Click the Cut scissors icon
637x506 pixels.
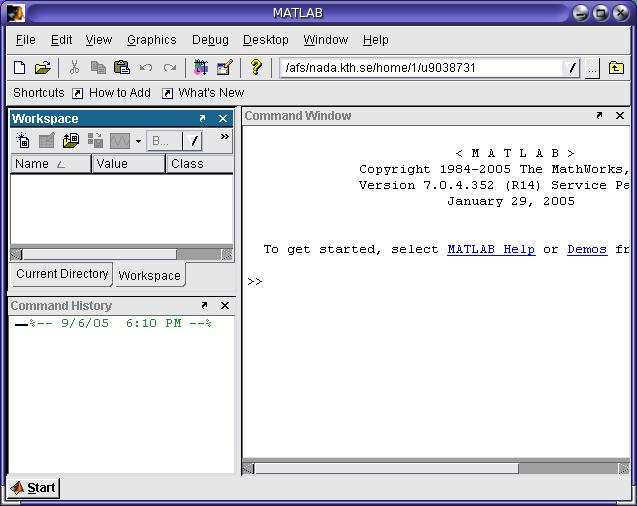[x=74, y=67]
